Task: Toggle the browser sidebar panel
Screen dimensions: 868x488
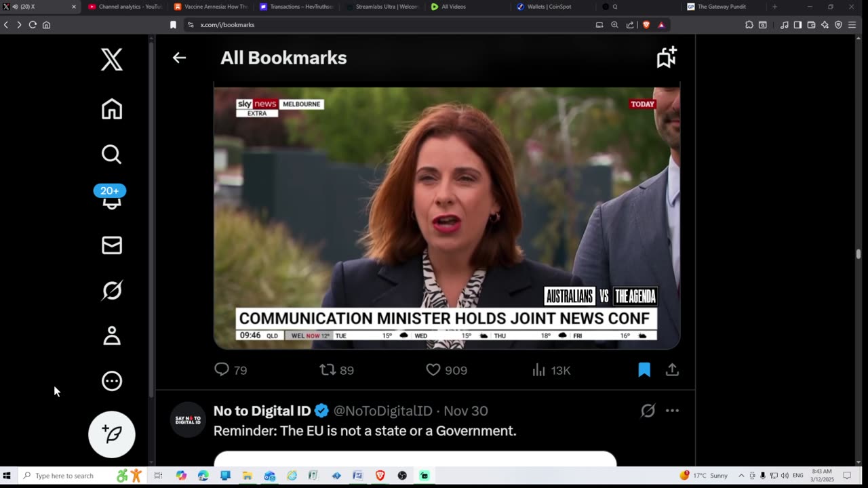Action: tap(797, 24)
